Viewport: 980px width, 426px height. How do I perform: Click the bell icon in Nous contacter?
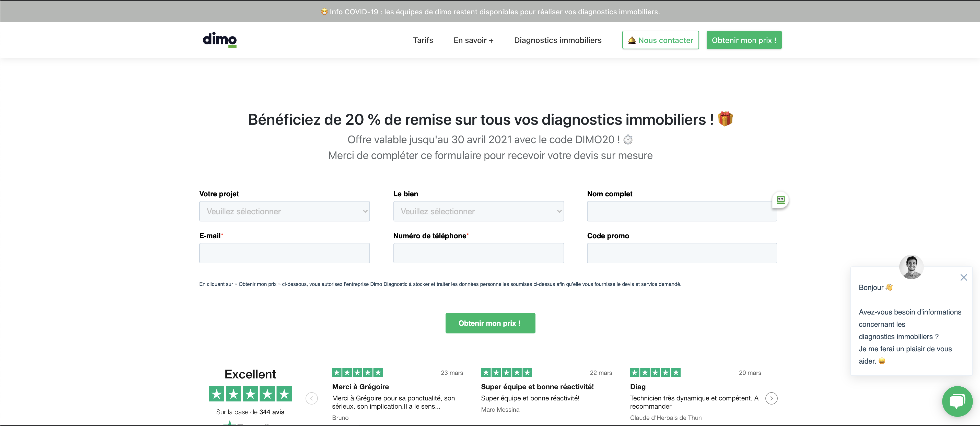pyautogui.click(x=632, y=40)
